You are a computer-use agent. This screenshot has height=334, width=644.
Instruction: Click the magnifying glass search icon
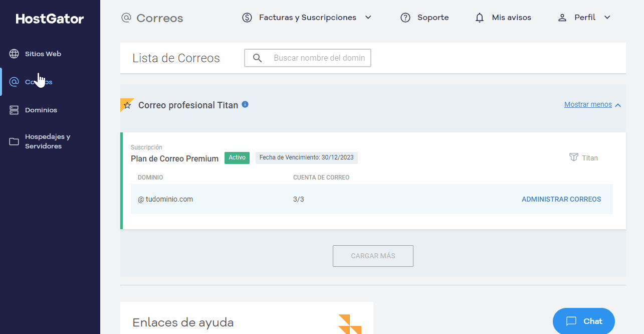click(258, 58)
